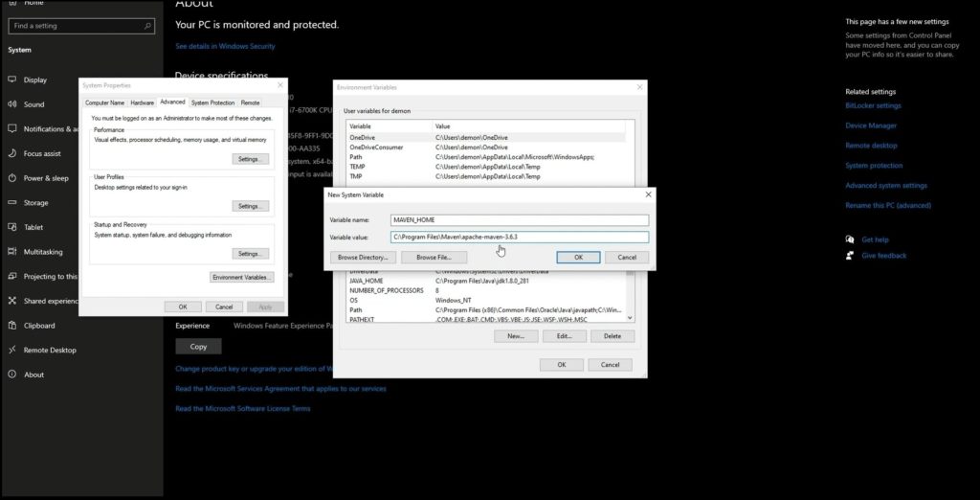The image size is (980, 500).
Task: Click Edit under system variables list
Action: (565, 336)
